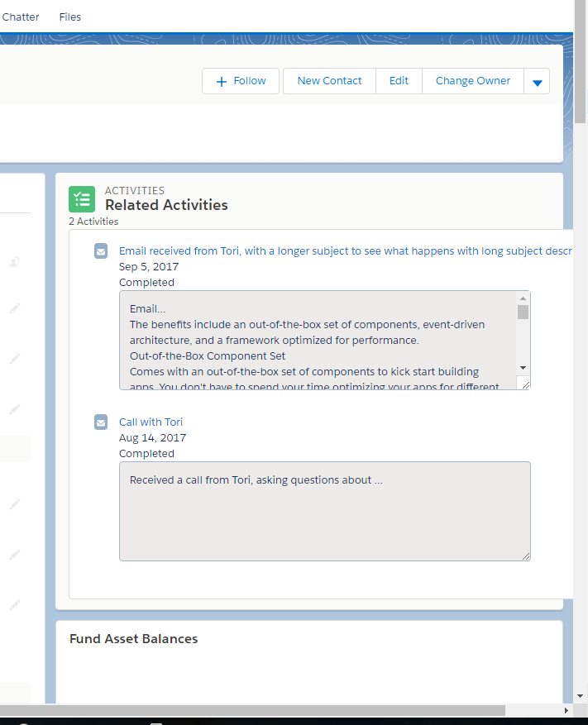Viewport: 588px width, 725px height.
Task: Open the Files tab
Action: 70,17
